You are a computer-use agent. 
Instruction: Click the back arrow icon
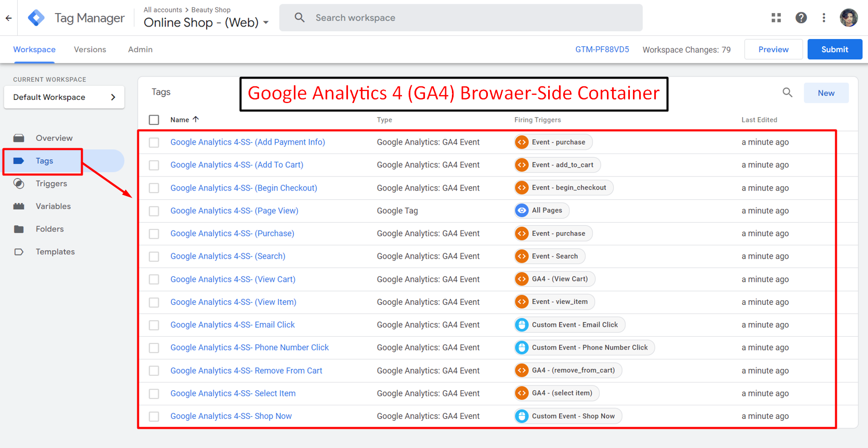pyautogui.click(x=9, y=18)
